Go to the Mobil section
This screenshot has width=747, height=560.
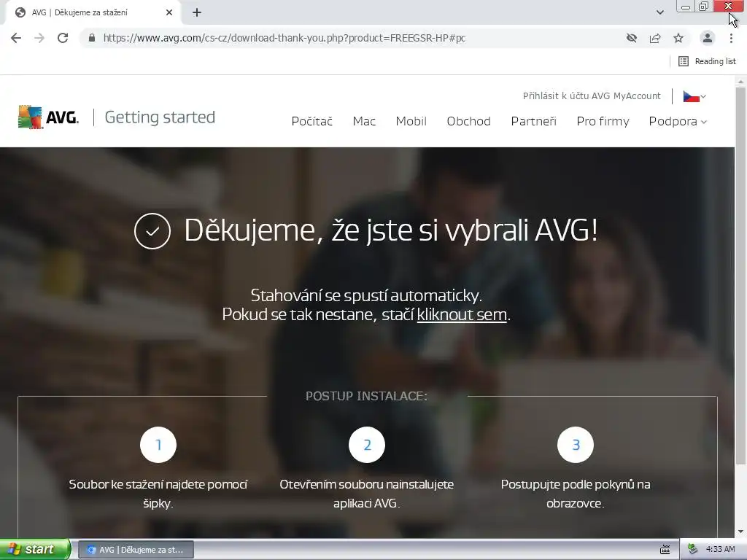click(411, 122)
